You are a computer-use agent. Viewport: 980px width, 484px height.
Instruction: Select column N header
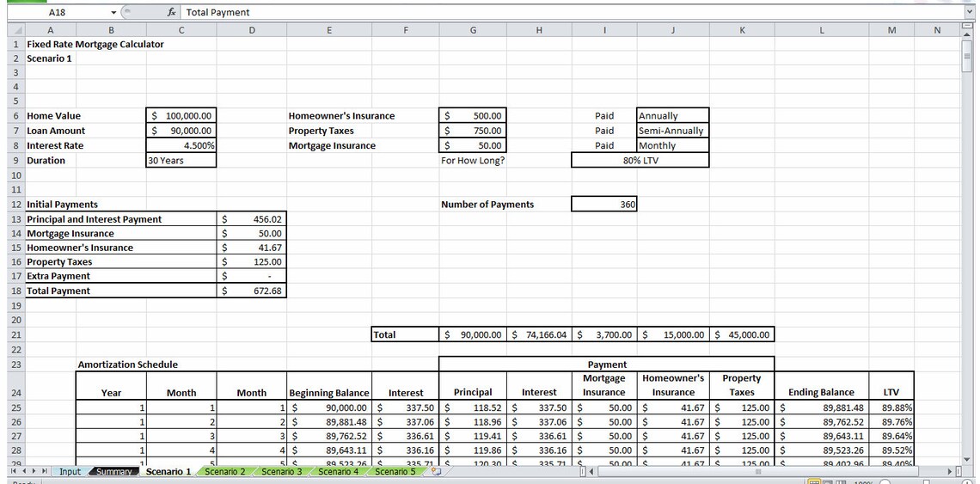[937, 30]
